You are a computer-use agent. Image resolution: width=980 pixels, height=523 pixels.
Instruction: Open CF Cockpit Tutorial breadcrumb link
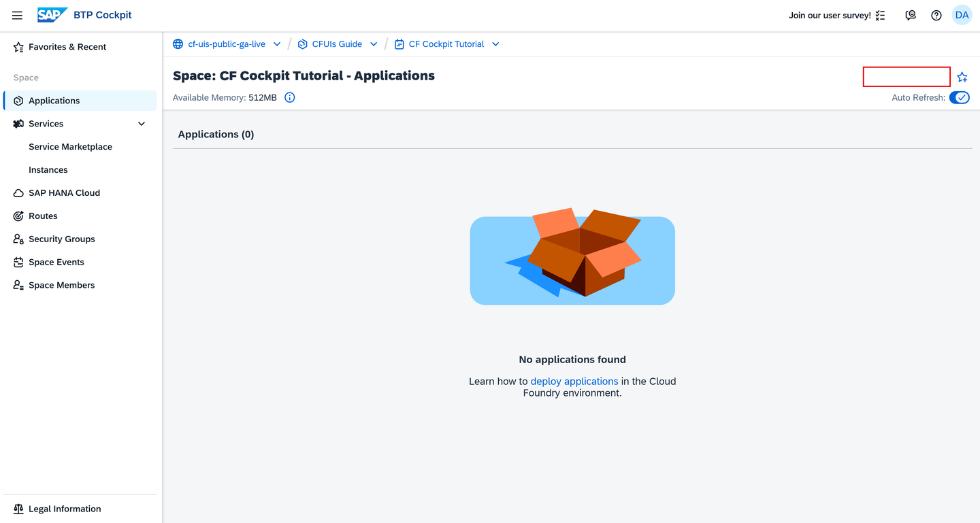[x=446, y=44]
